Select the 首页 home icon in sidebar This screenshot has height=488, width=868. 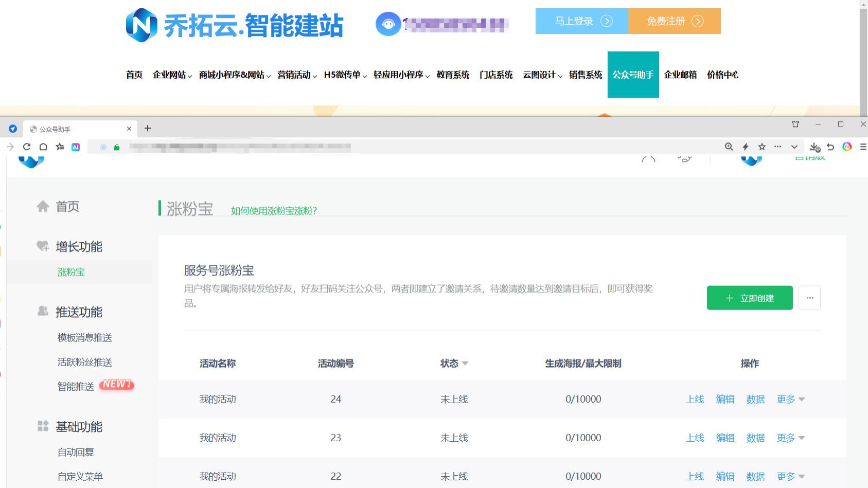pyautogui.click(x=43, y=206)
